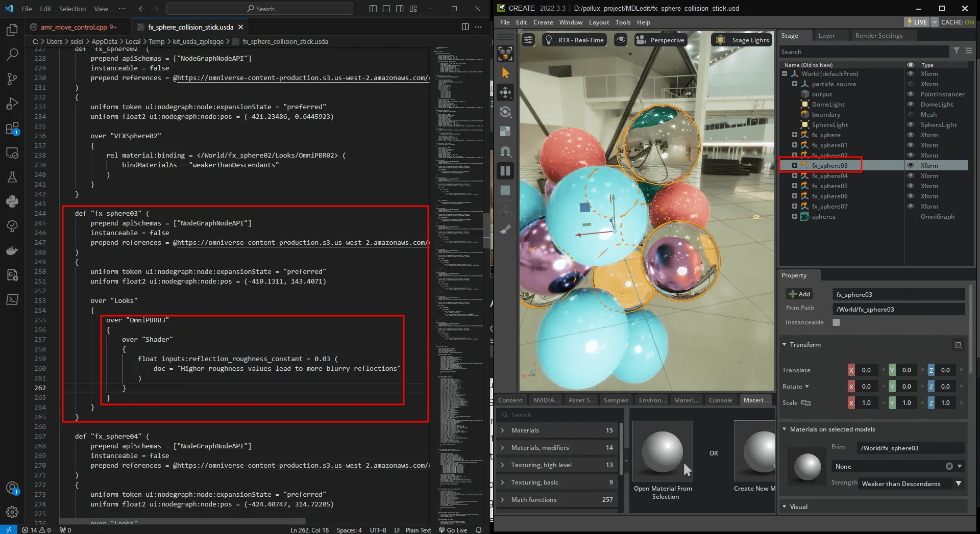Click Open Material From Selection

click(663, 453)
